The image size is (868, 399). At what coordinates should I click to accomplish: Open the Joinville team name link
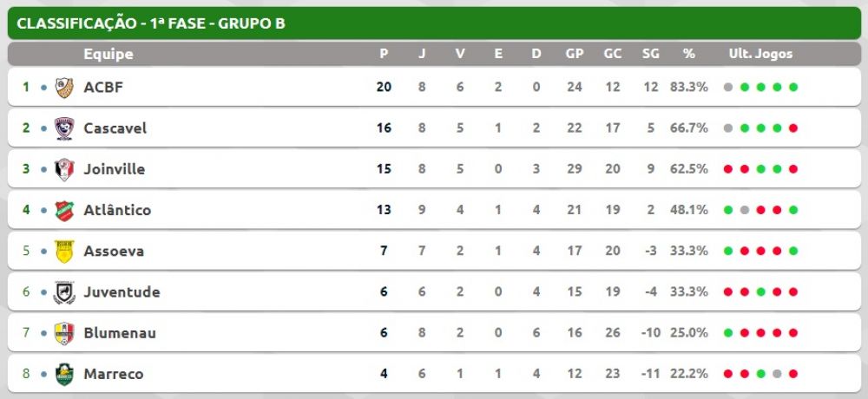tap(115, 169)
